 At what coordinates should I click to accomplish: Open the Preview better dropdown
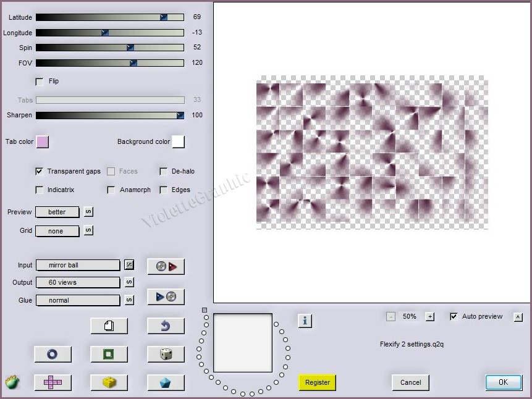57,212
